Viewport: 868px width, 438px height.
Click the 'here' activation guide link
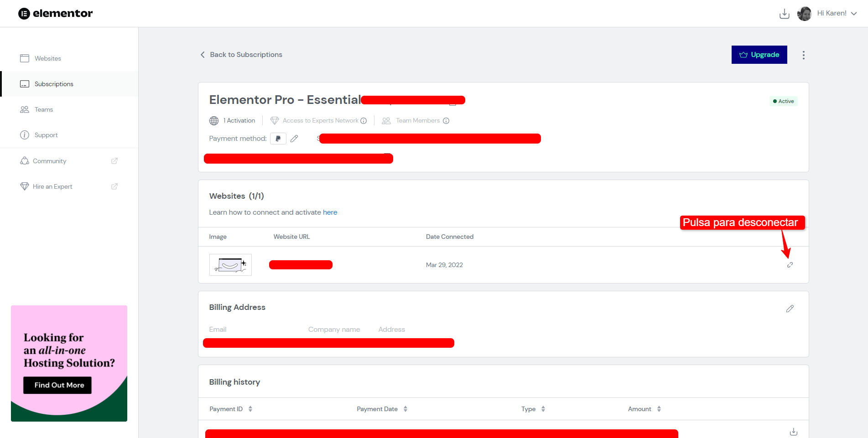tap(330, 212)
